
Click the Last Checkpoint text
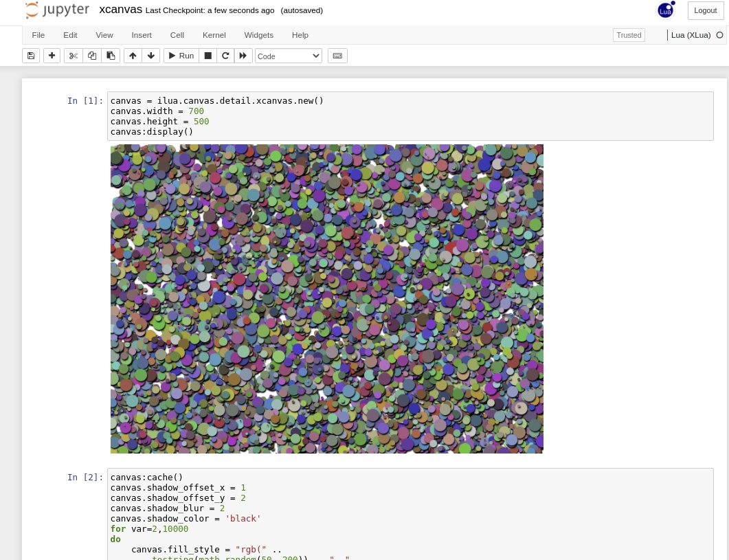(210, 10)
